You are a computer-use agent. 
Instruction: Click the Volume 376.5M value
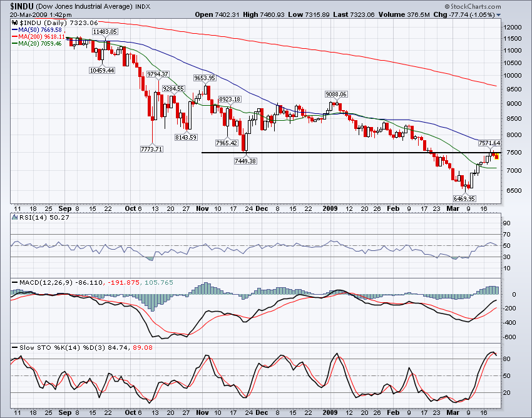(404, 14)
